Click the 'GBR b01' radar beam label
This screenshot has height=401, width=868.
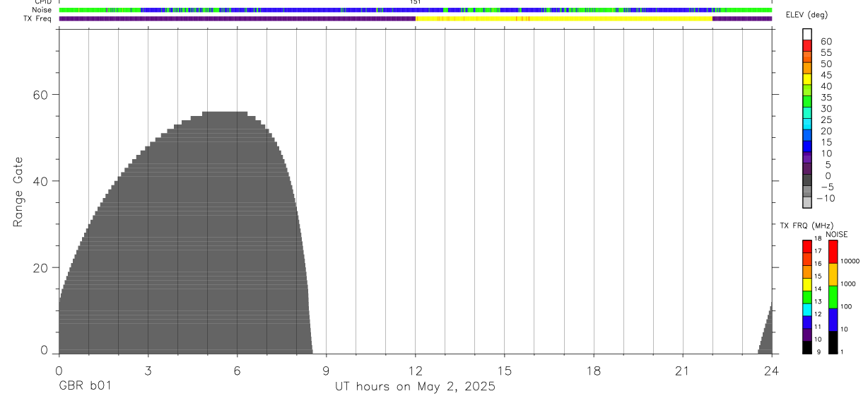pyautogui.click(x=85, y=386)
